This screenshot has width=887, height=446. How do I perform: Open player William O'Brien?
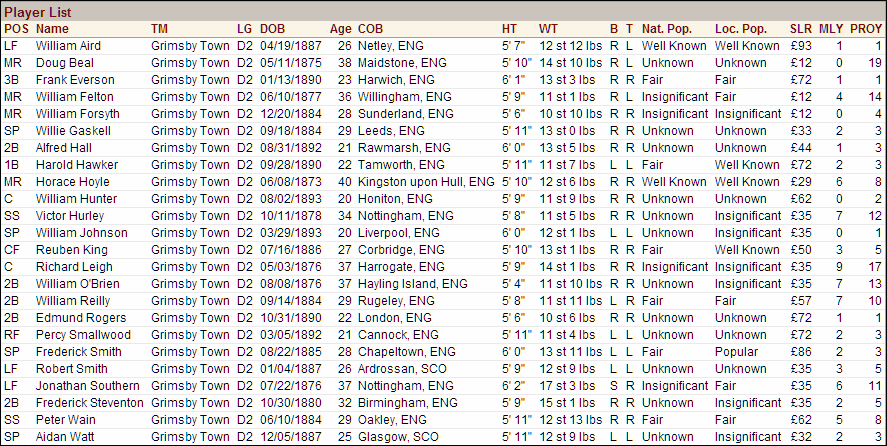[x=77, y=284]
